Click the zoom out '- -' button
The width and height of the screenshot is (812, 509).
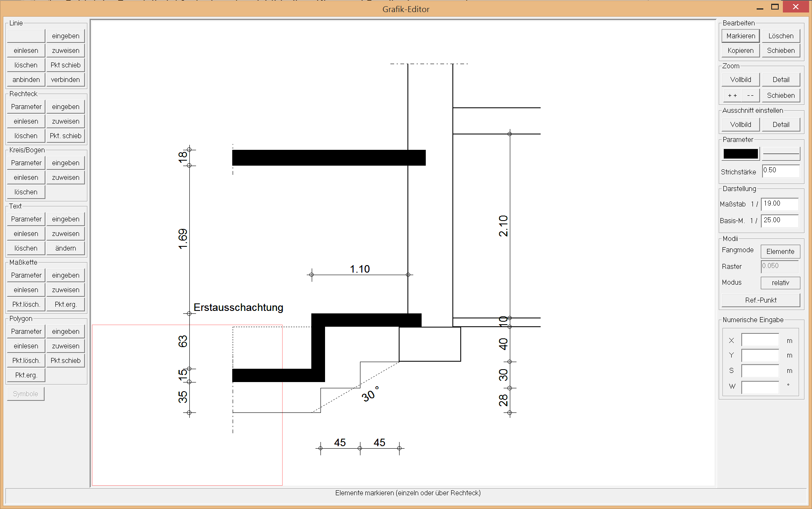point(750,95)
